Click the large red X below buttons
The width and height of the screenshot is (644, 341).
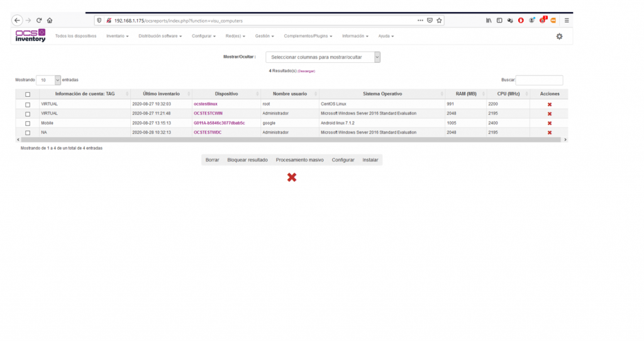(292, 177)
